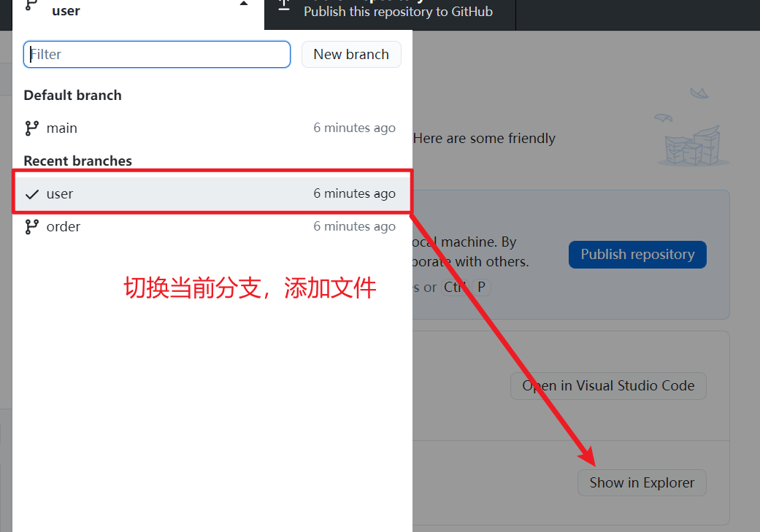The height and width of the screenshot is (532, 760).
Task: Click the branch icon beside order
Action: [31, 227]
